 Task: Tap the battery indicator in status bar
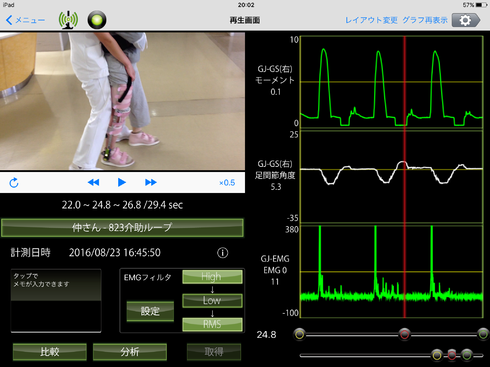[x=482, y=5]
